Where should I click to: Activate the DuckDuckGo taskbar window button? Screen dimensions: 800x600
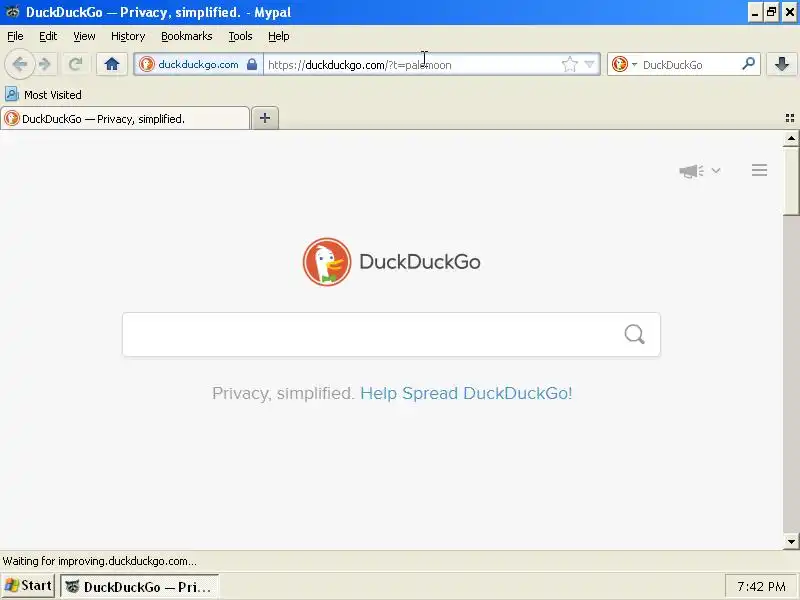click(139, 587)
